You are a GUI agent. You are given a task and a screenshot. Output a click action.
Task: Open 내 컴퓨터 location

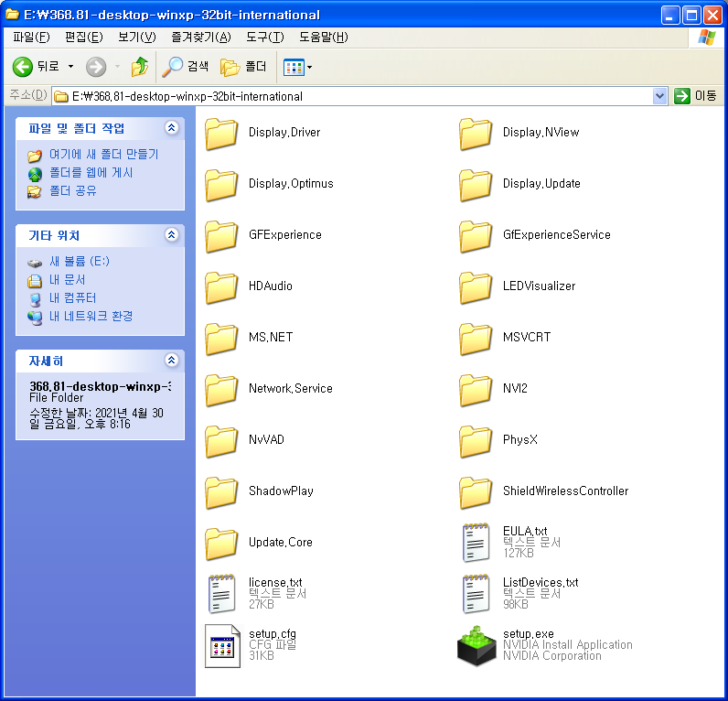(73, 297)
